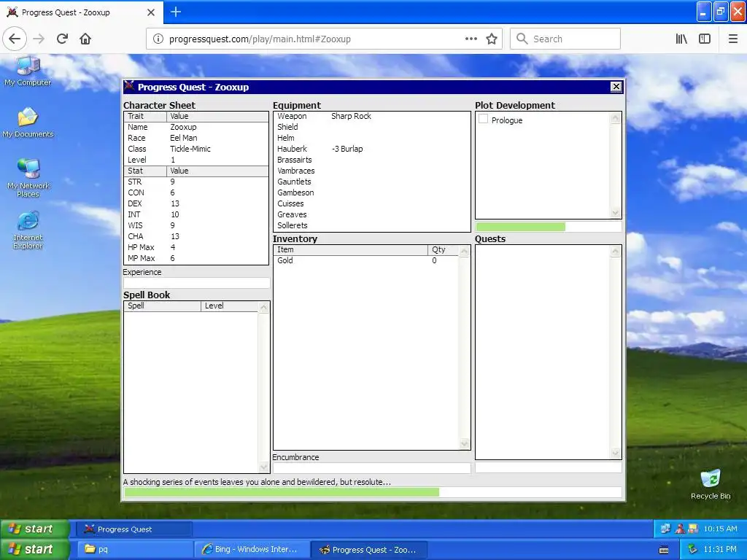Click the main task progress bar
747x560 pixels.
click(x=373, y=492)
